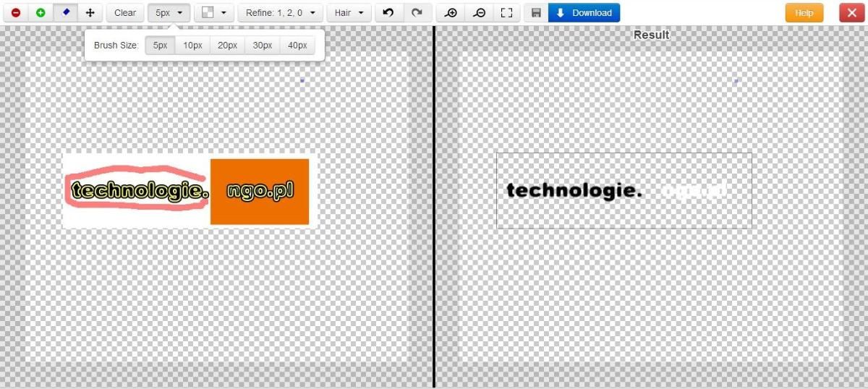Click the Clear button
This screenshot has width=868, height=389.
[125, 13]
